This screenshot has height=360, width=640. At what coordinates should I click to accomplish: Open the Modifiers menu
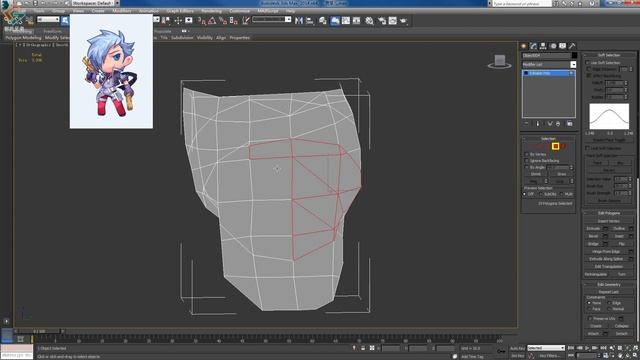(x=122, y=11)
